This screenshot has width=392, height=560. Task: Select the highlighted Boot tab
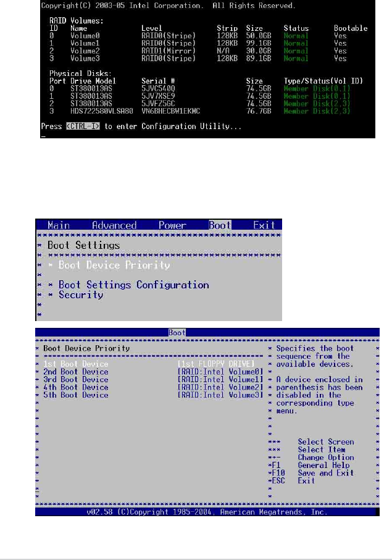click(220, 225)
